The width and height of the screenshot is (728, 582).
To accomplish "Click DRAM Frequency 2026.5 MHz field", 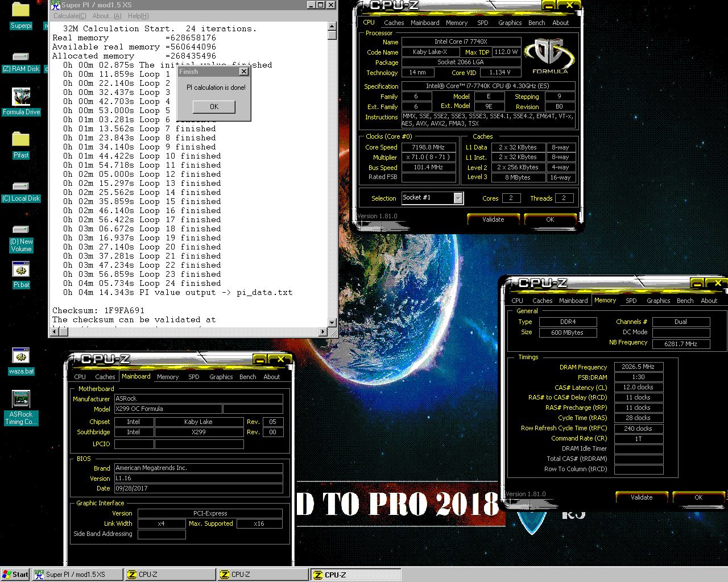I will pos(638,367).
